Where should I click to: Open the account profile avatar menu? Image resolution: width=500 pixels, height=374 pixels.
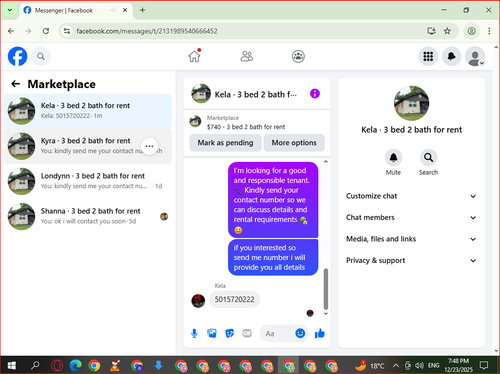[475, 56]
